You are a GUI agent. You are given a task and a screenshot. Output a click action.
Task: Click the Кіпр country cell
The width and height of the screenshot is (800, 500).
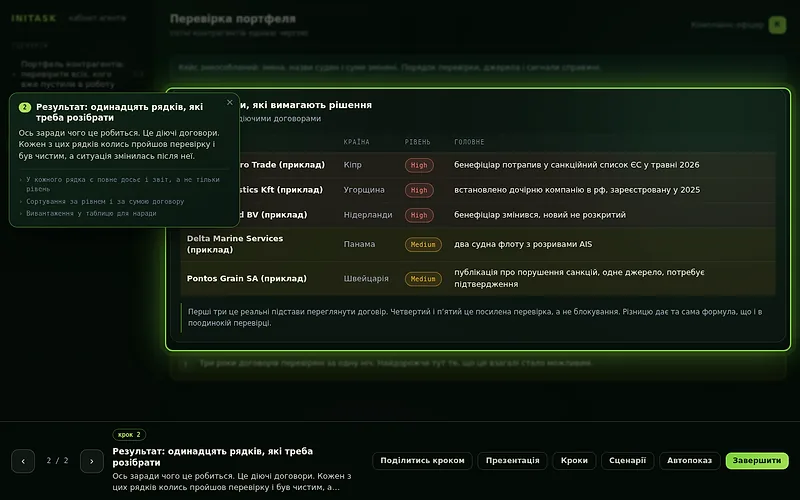coord(353,165)
